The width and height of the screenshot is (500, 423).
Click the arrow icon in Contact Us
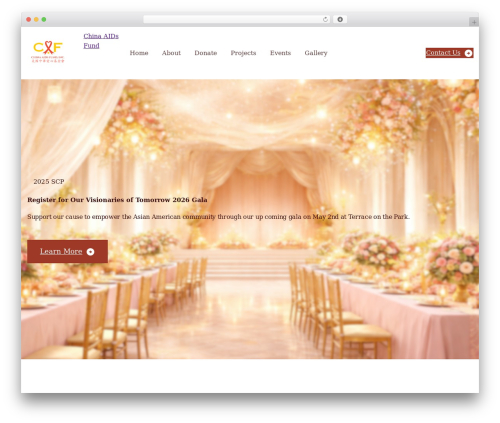click(x=468, y=53)
